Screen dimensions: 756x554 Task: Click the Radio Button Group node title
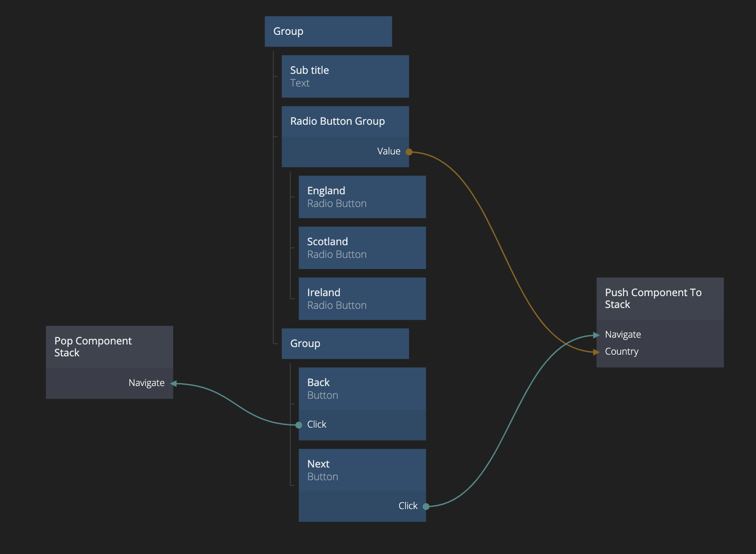337,121
